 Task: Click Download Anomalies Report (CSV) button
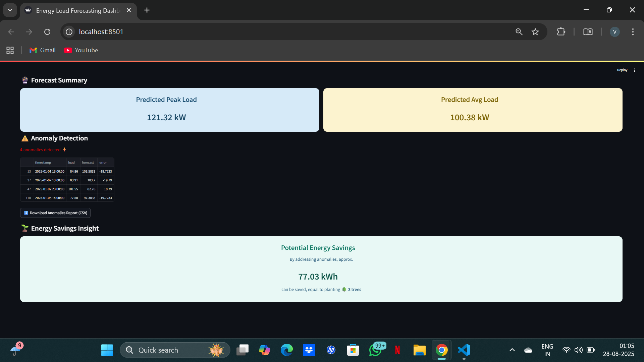(55, 213)
